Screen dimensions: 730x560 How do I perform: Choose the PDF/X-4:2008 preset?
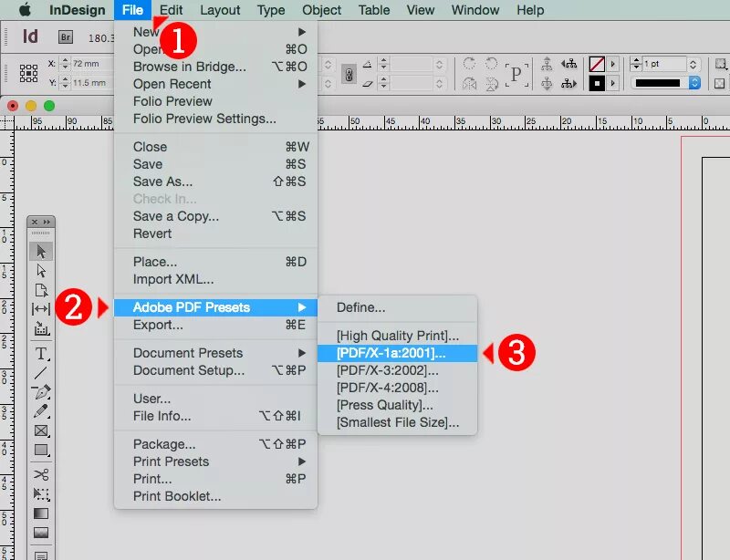click(x=397, y=388)
